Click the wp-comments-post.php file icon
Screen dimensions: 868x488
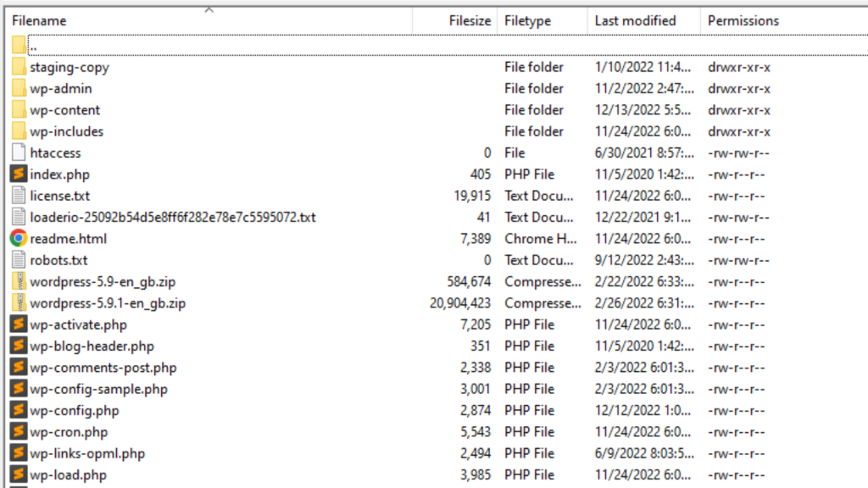coord(19,368)
